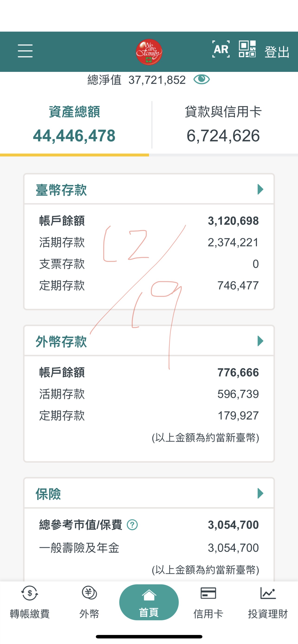The height and width of the screenshot is (644, 298).
Task: Toggle net worth visibility eye icon
Action: click(201, 80)
